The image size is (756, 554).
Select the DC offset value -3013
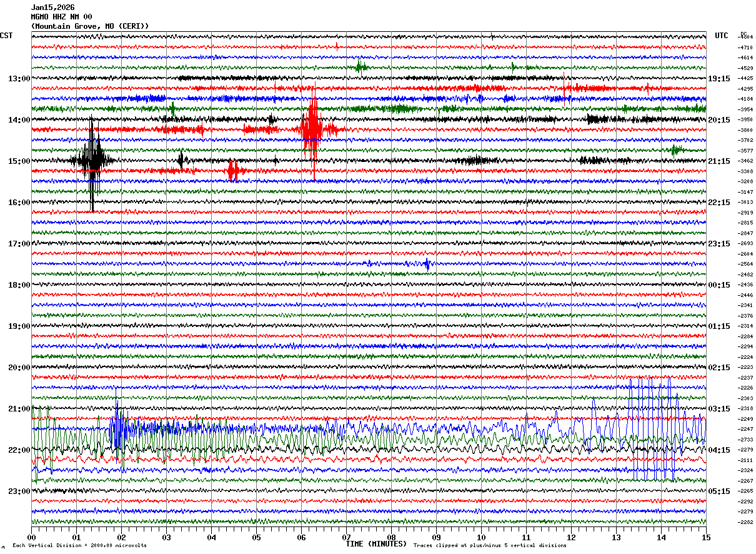tap(746, 202)
